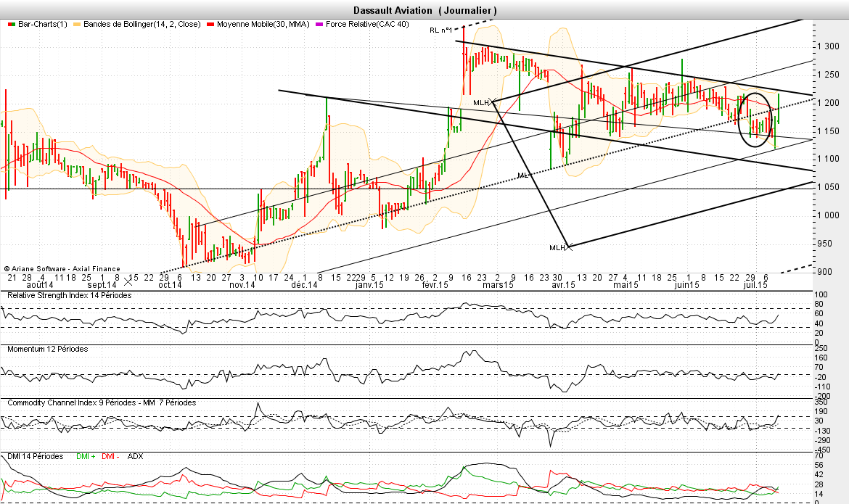Click the '1 150' price axis label
This screenshot has height=504, width=849.
click(829, 131)
